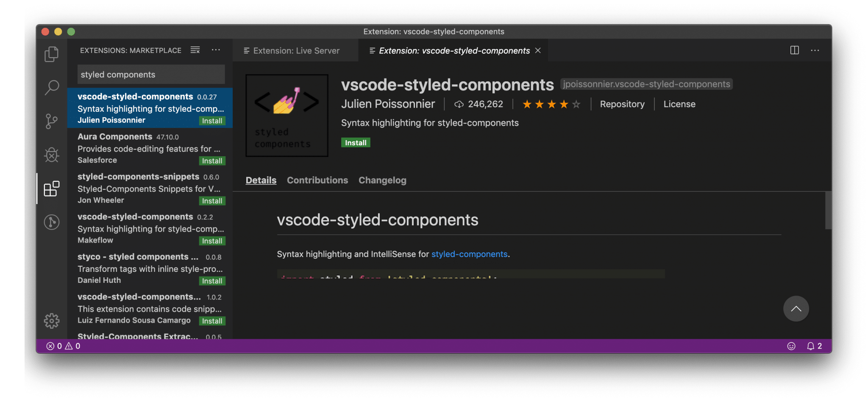Install the vscode-styled-components extension
This screenshot has width=868, height=401.
[355, 142]
